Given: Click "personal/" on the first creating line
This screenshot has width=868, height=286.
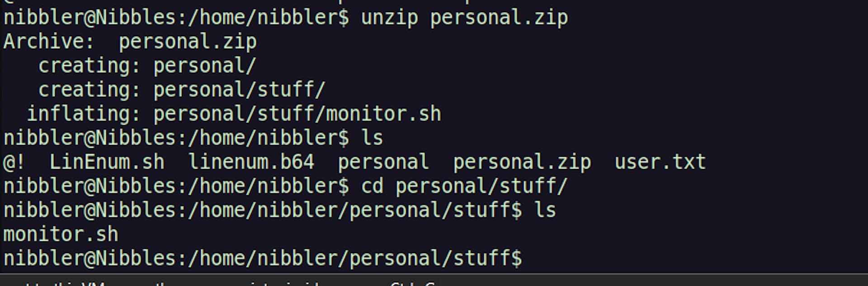Looking at the screenshot, I should (x=205, y=66).
